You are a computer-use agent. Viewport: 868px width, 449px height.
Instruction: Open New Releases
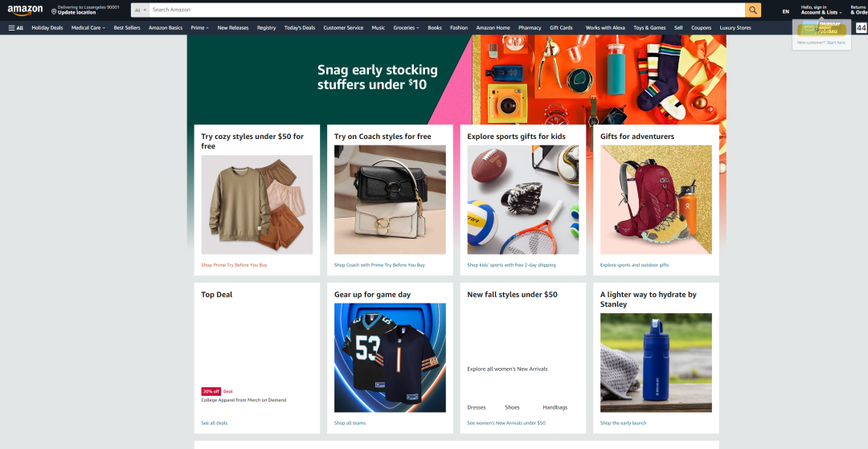(233, 27)
